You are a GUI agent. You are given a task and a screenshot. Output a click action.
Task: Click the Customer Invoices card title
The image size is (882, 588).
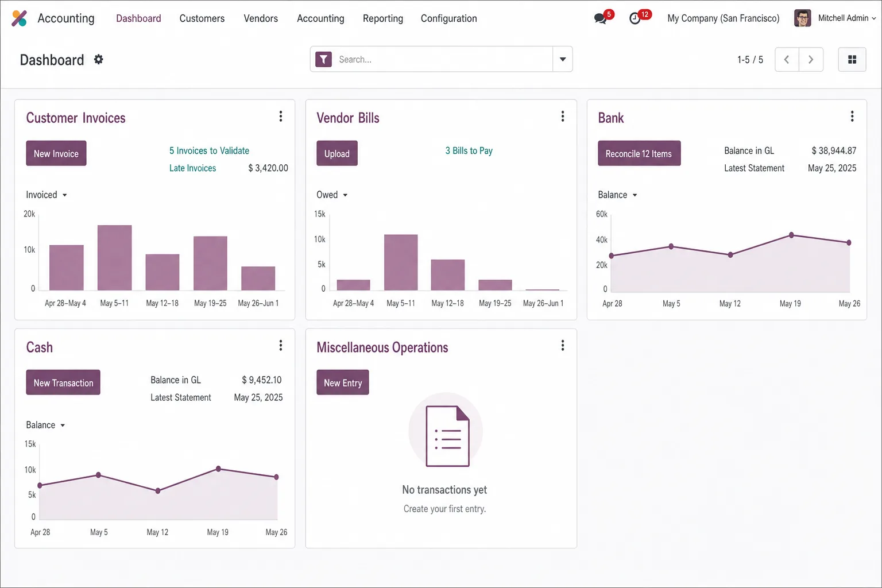click(76, 118)
